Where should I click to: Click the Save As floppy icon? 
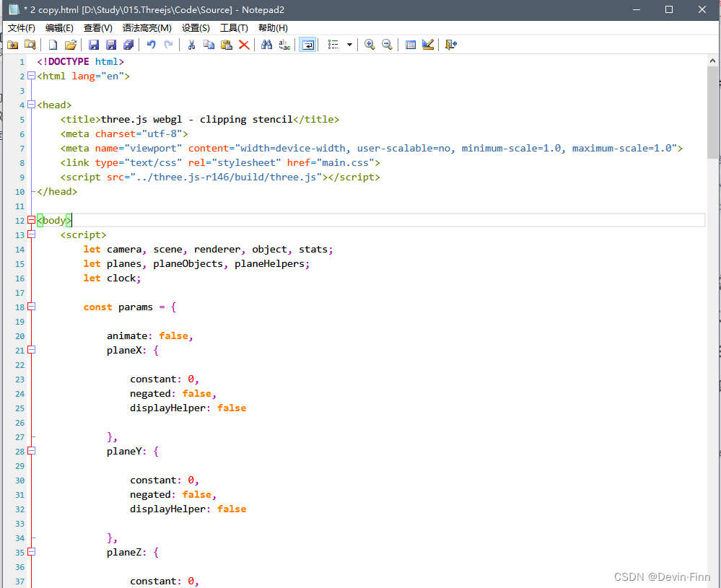tap(111, 45)
